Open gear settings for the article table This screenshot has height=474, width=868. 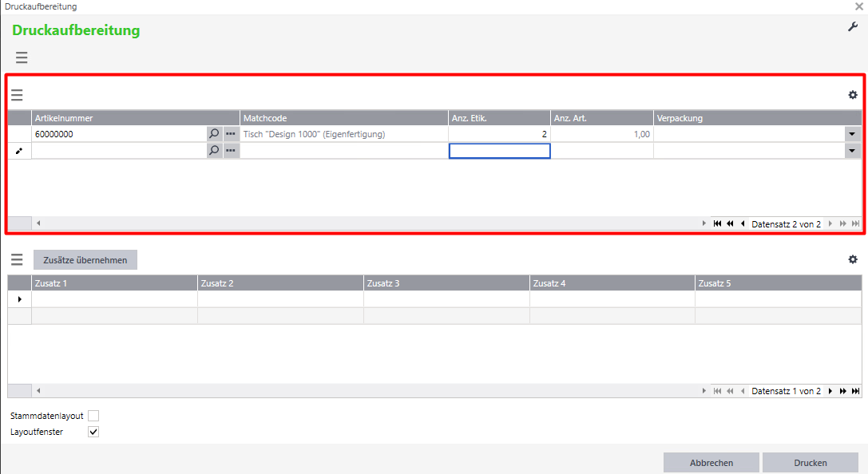(852, 95)
